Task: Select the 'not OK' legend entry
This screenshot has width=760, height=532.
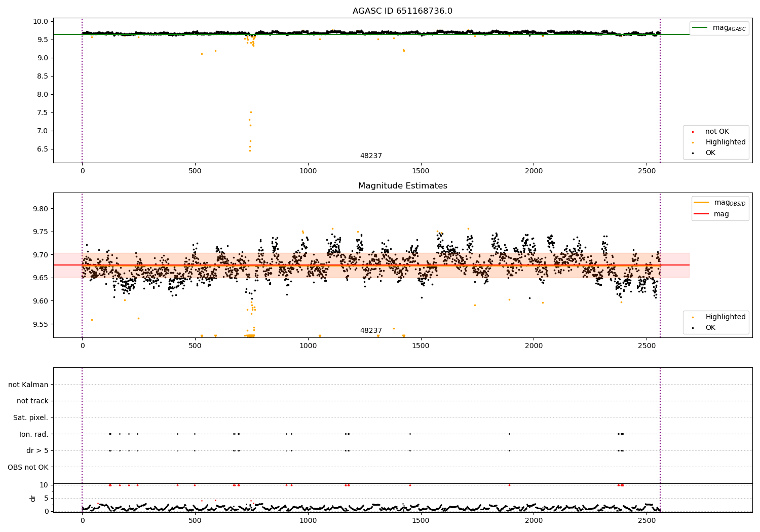Action: click(x=717, y=132)
